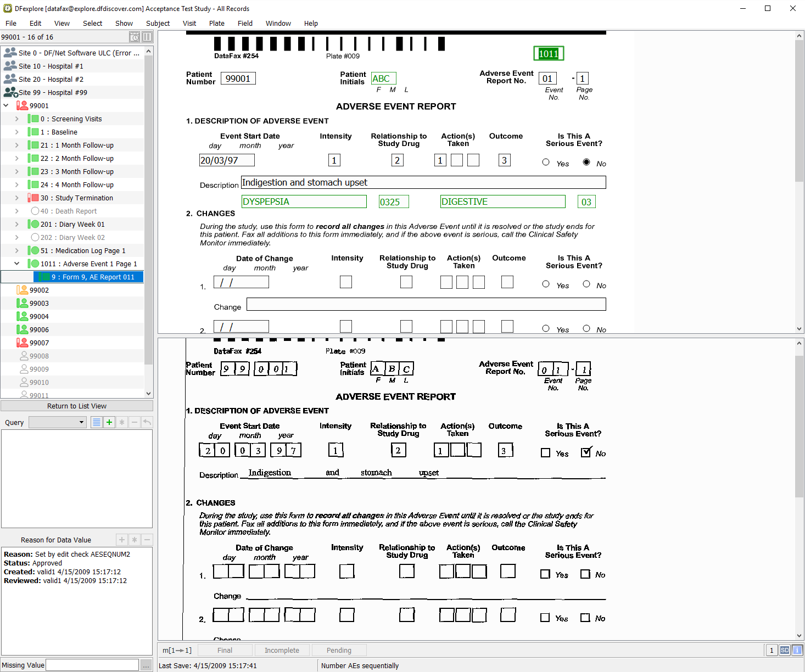
Task: Collapse the 99001 patient tree node
Action: (6, 105)
